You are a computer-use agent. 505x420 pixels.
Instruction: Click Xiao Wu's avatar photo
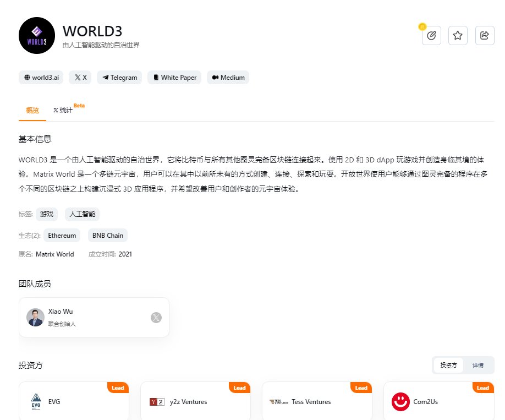click(x=35, y=318)
